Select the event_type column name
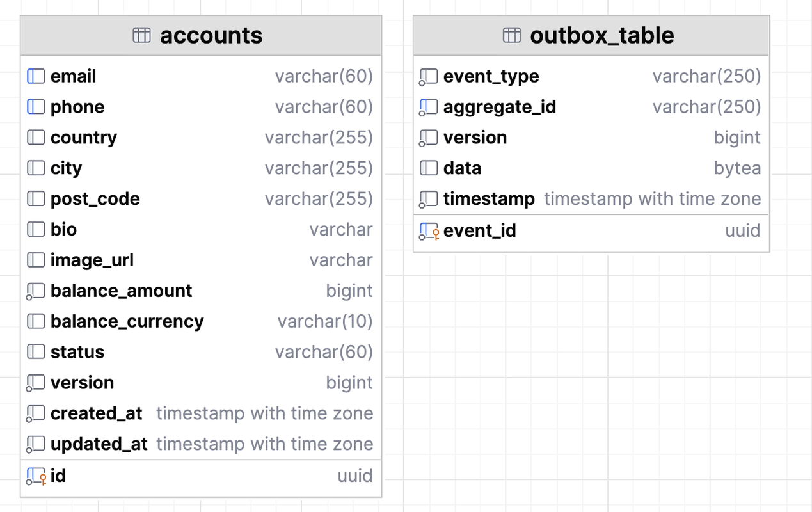Screen dimensions: 812x512 point(491,76)
